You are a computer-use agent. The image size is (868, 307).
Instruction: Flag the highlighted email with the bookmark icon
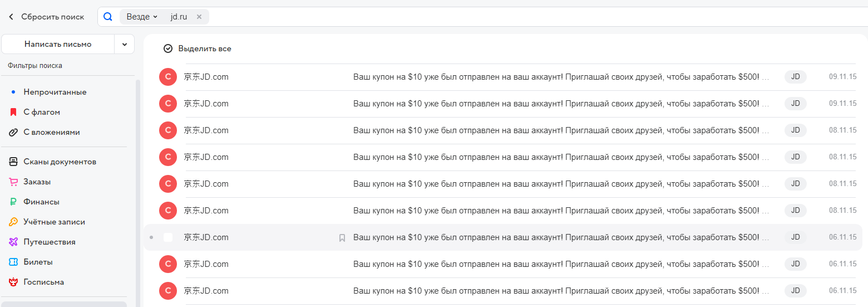[x=342, y=238]
